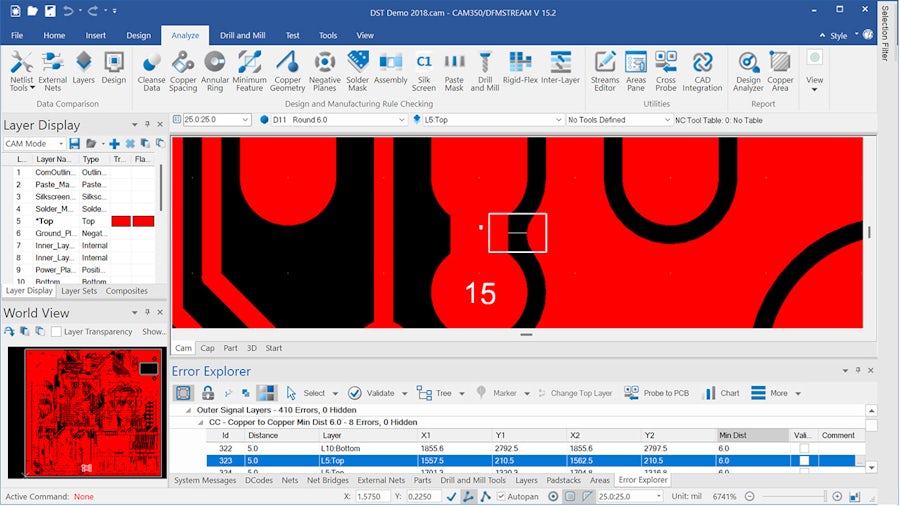Image resolution: width=900 pixels, height=506 pixels.
Task: Switch to the Home ribbon tab
Action: (x=54, y=35)
